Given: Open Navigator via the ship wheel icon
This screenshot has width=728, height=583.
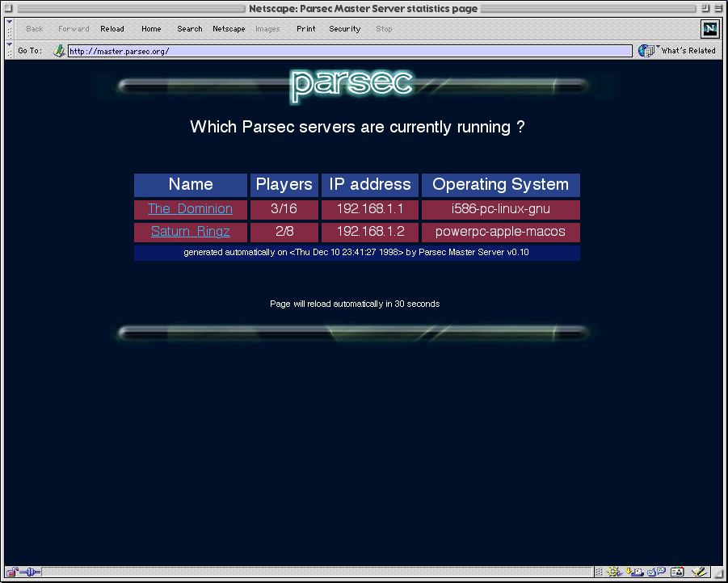Looking at the screenshot, I should coord(614,573).
